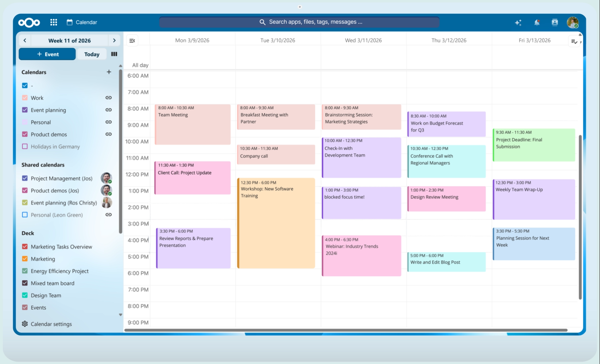Image resolution: width=600 pixels, height=364 pixels.
Task: Open the tasks sidebar toggle at right
Action: [x=574, y=41]
